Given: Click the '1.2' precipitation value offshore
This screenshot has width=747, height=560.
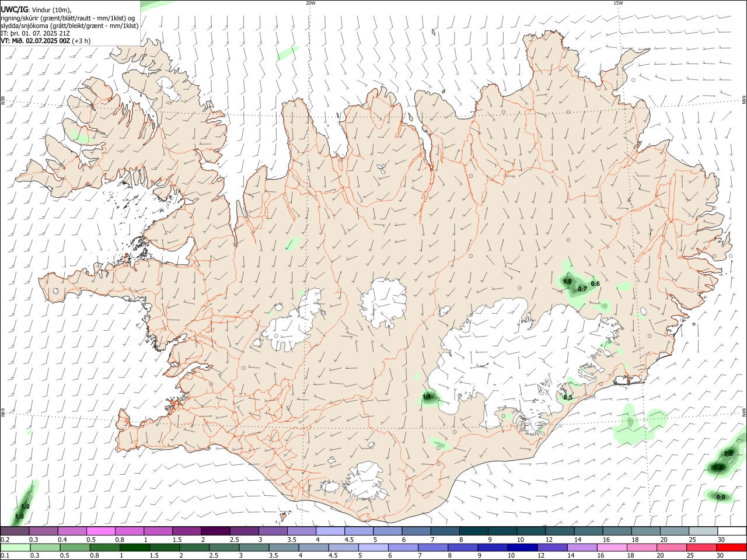Looking at the screenshot, I should pyautogui.click(x=728, y=453).
